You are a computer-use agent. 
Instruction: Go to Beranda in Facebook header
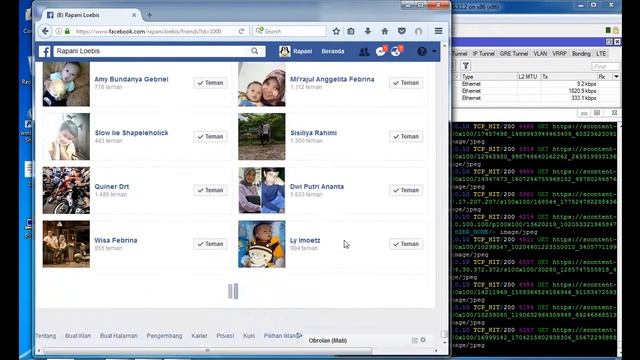point(333,51)
